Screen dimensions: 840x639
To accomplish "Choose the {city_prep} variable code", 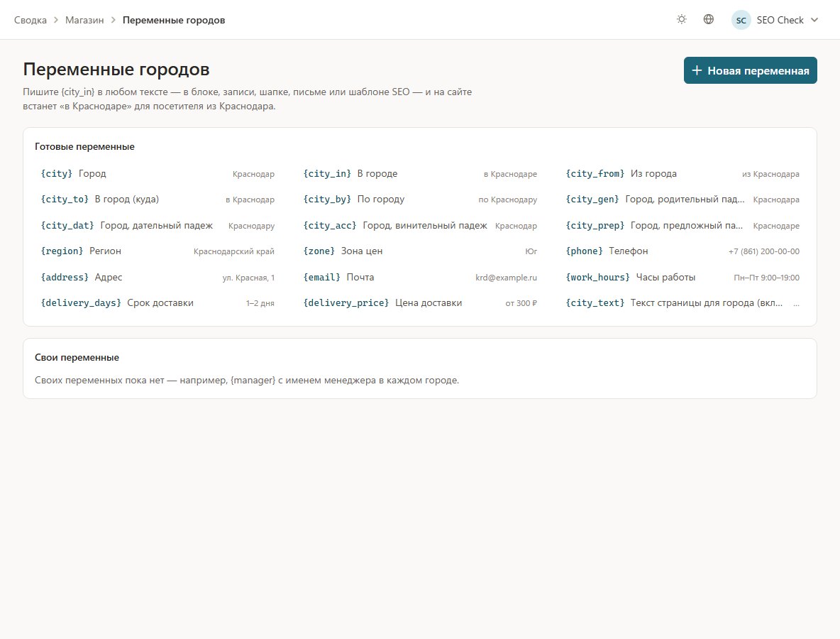I will point(595,226).
